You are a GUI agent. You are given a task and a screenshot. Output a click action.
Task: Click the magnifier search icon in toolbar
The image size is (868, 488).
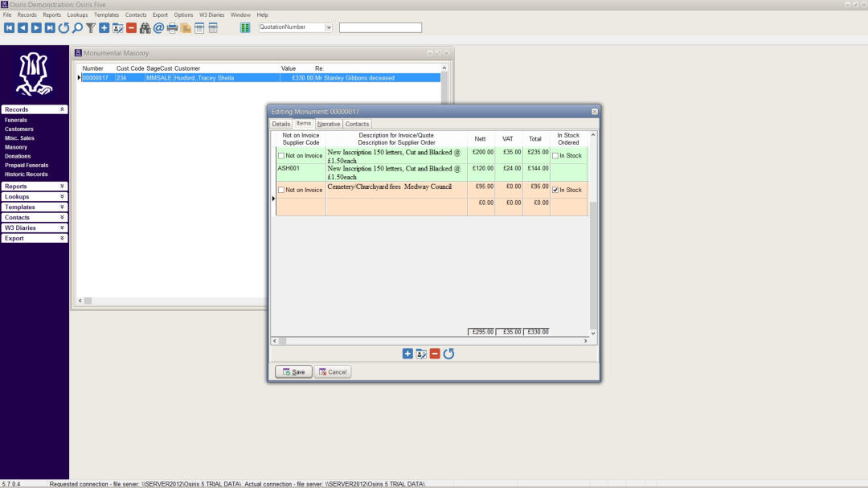[x=77, y=28]
